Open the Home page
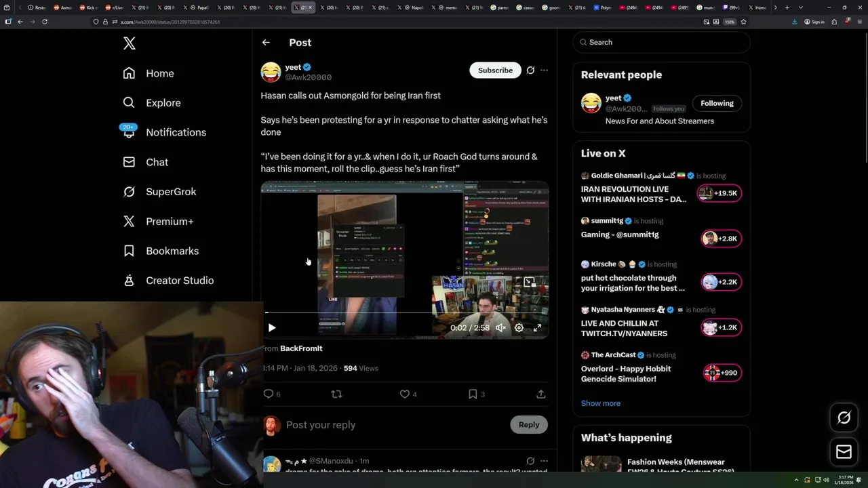 click(149, 73)
